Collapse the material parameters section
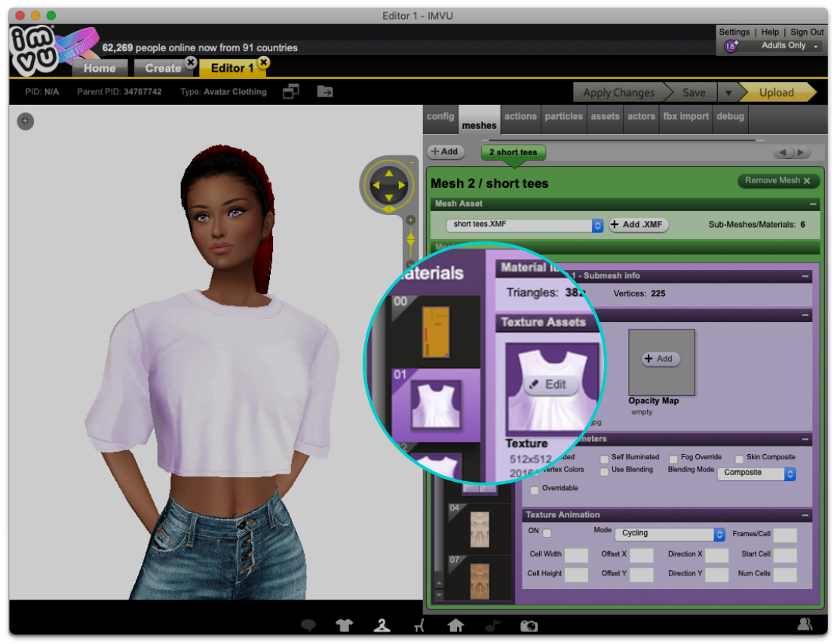The height and width of the screenshot is (644, 837). [x=805, y=439]
